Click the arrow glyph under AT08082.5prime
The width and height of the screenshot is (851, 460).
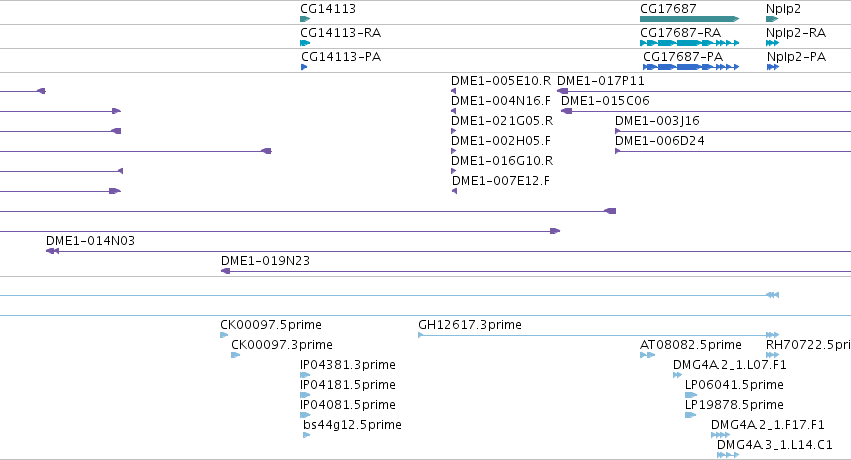(x=647, y=355)
